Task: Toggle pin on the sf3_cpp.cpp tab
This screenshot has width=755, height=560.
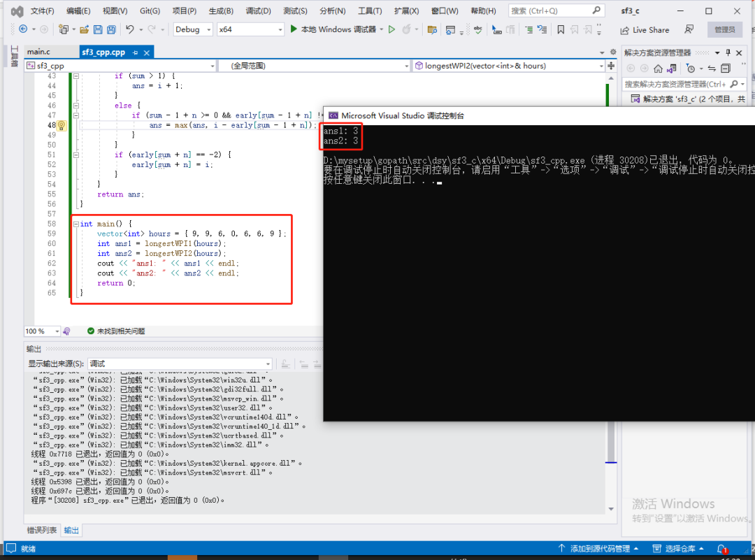Action: pyautogui.click(x=136, y=52)
